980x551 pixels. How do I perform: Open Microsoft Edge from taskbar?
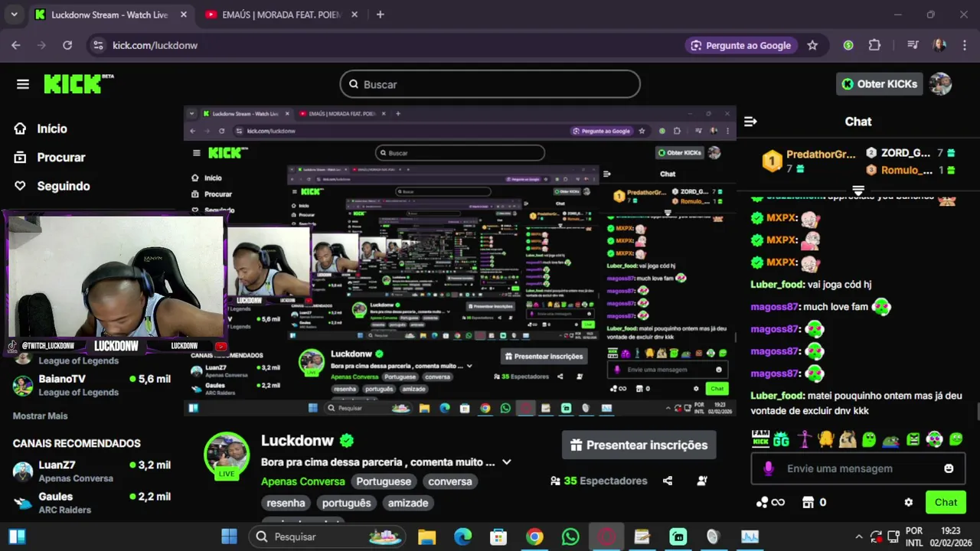[x=463, y=536]
